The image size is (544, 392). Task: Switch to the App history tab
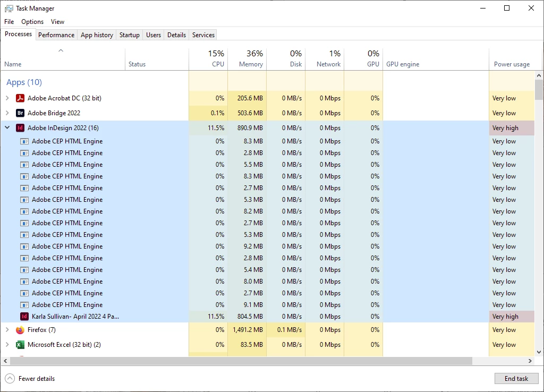97,35
